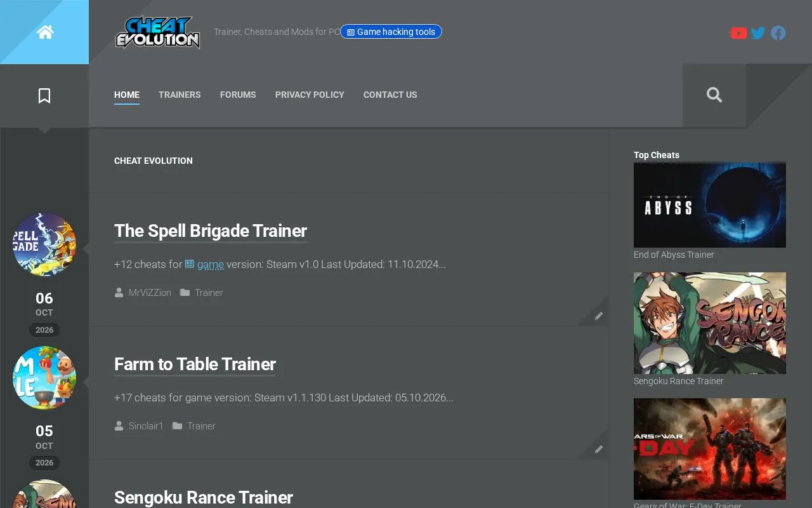Image resolution: width=812 pixels, height=508 pixels.
Task: Click the edit pencil on The Spell Brigade post
Action: tap(598, 316)
